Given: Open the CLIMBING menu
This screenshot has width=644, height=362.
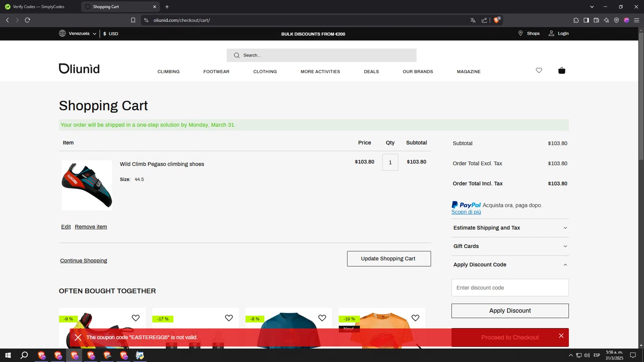Looking at the screenshot, I should (x=168, y=72).
